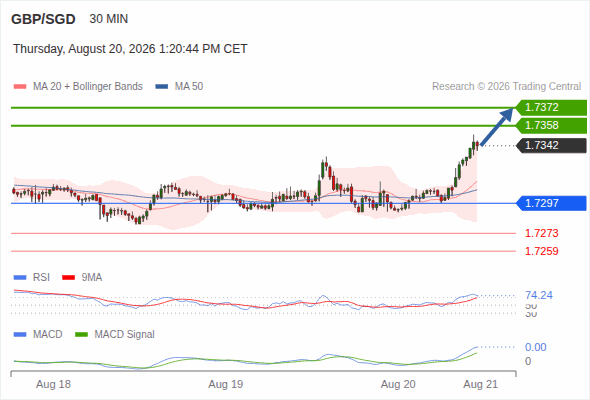Click the MA 20 + Bollinger Bands legend label

[88, 87]
